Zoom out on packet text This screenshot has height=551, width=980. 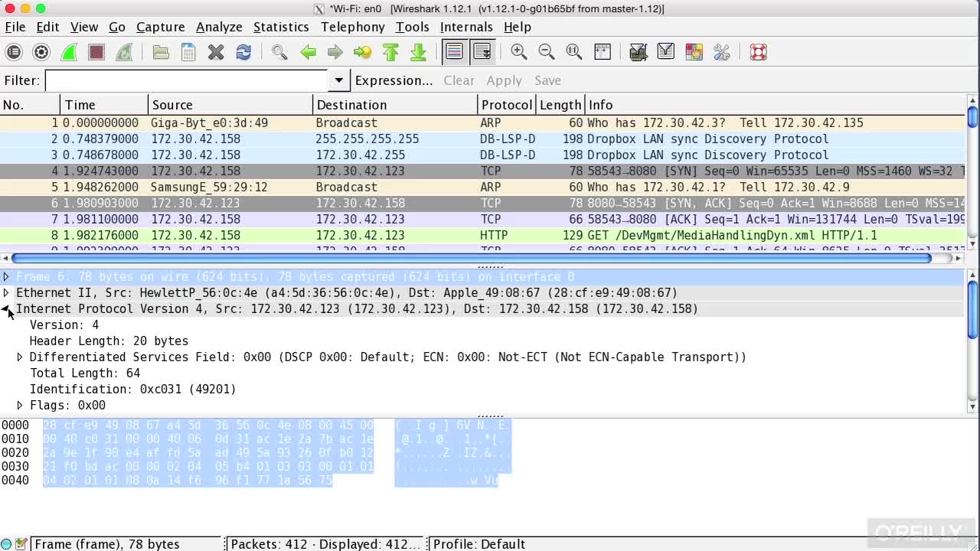[546, 52]
